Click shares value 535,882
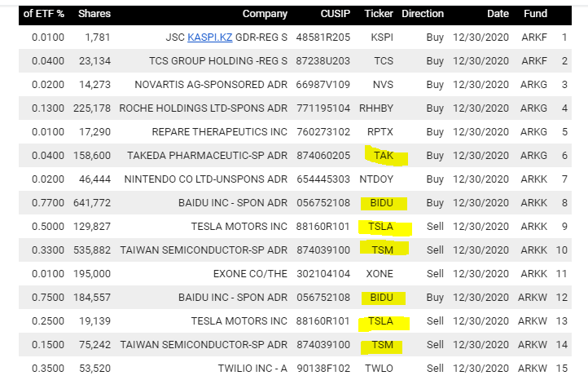This screenshot has height=380, width=588. (92, 250)
